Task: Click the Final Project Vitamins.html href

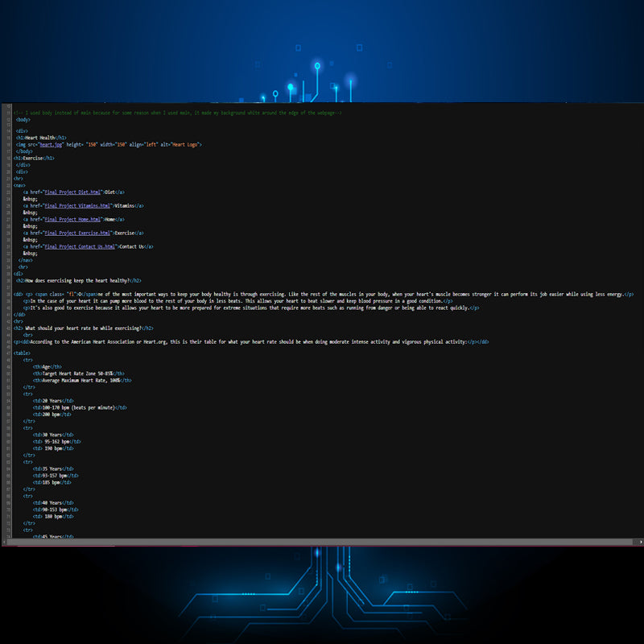Action: [78, 205]
